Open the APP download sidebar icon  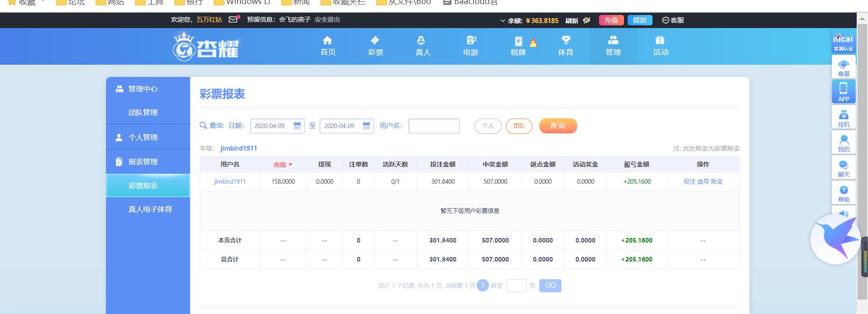point(843,91)
